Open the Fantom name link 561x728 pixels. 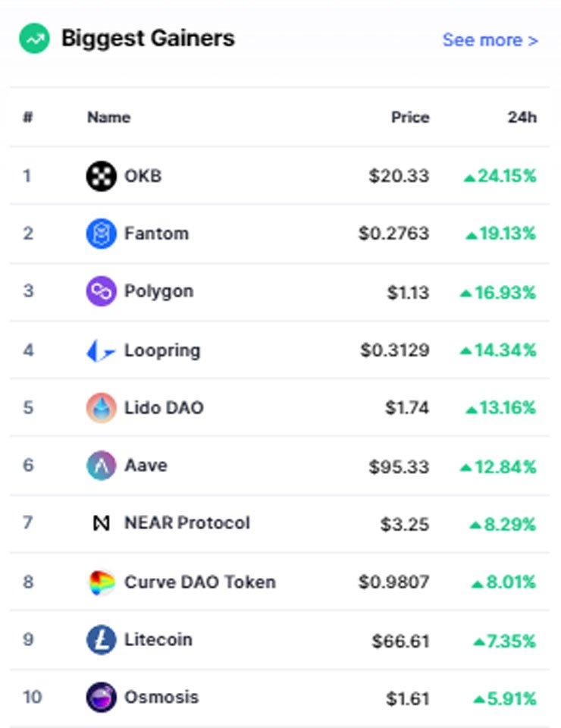[x=156, y=234]
